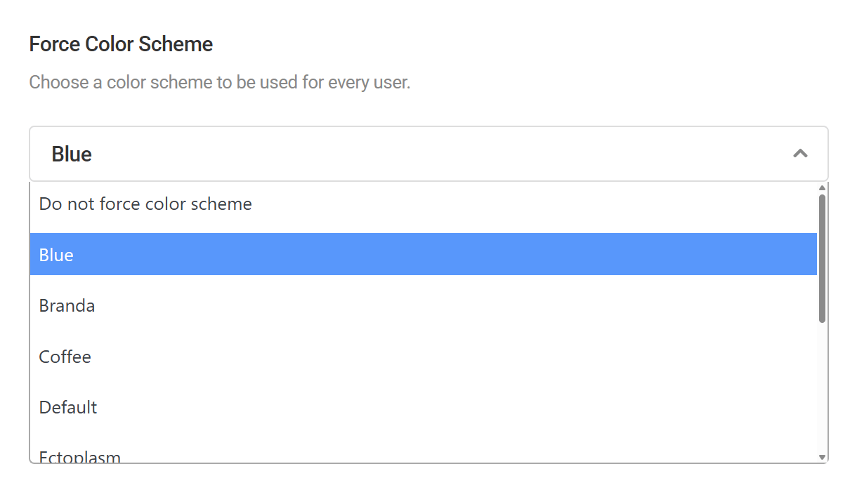Select the Coffee color scheme
The width and height of the screenshot is (857, 504).
pos(65,357)
